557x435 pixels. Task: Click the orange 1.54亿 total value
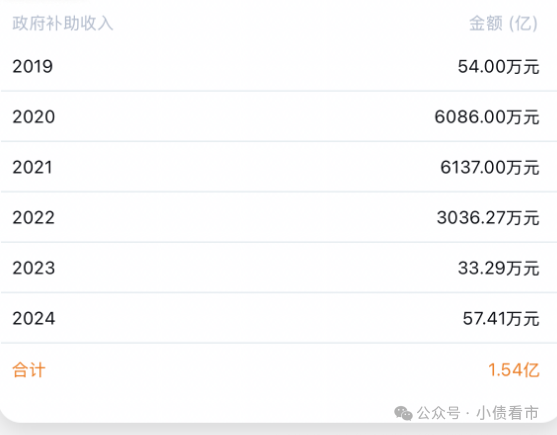tap(514, 370)
